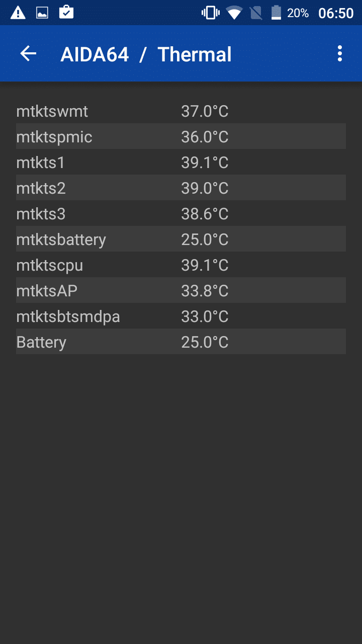Select the mtktsbtsmdpa sensor row
Viewport: 362px width, 644px height.
[x=181, y=316]
